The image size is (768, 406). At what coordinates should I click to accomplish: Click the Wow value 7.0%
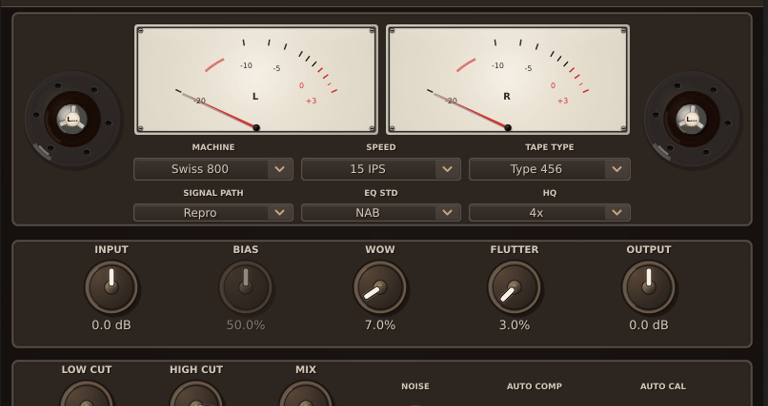(x=380, y=325)
